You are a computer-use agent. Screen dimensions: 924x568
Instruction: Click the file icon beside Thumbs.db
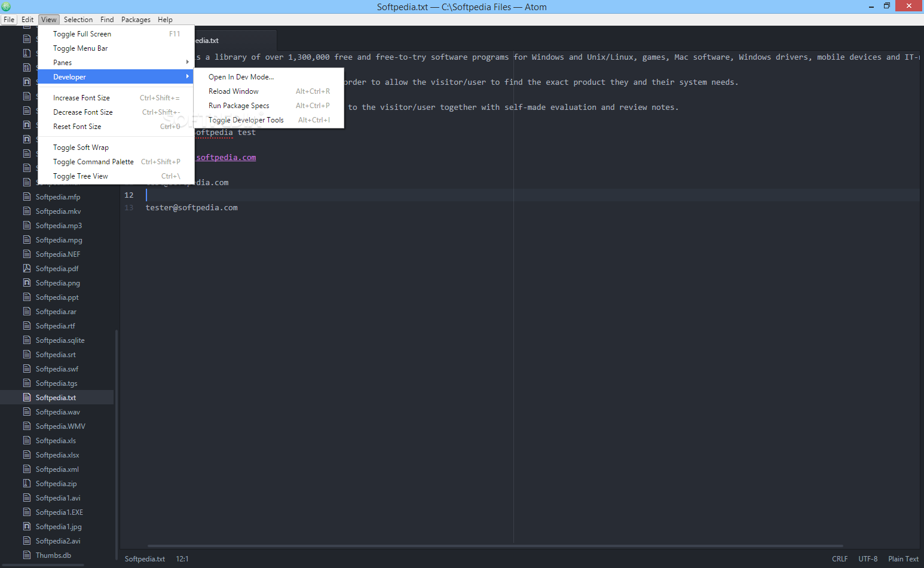pos(27,555)
